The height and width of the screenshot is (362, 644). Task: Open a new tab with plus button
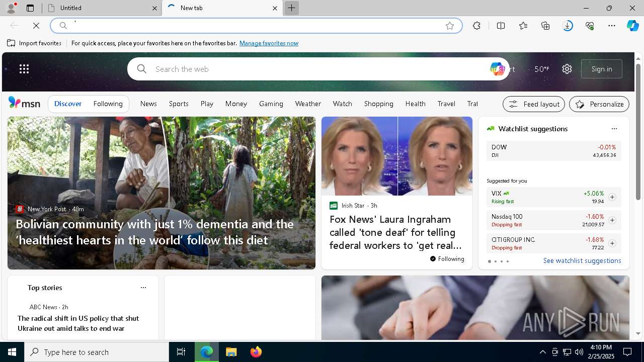pyautogui.click(x=291, y=8)
